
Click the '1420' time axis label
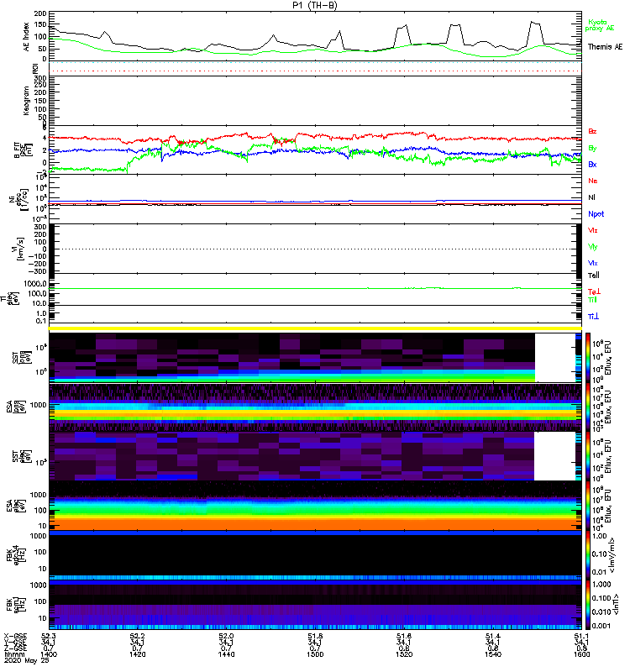tap(137, 654)
